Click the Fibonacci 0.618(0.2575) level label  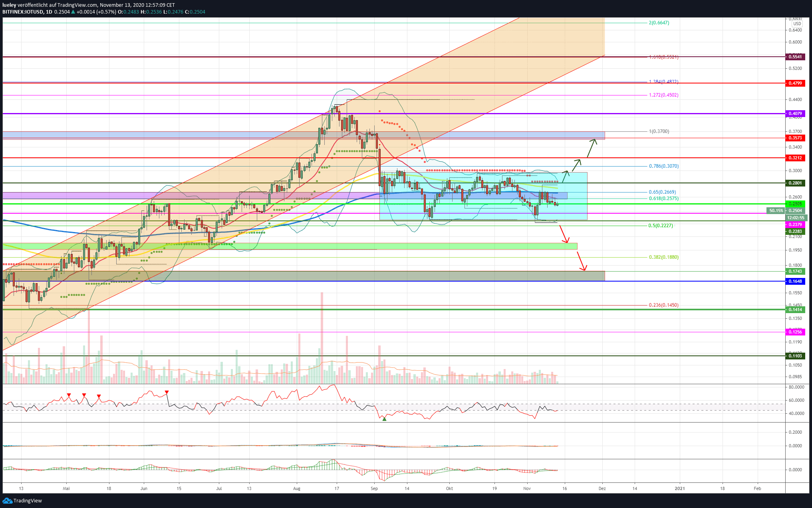[x=664, y=198]
